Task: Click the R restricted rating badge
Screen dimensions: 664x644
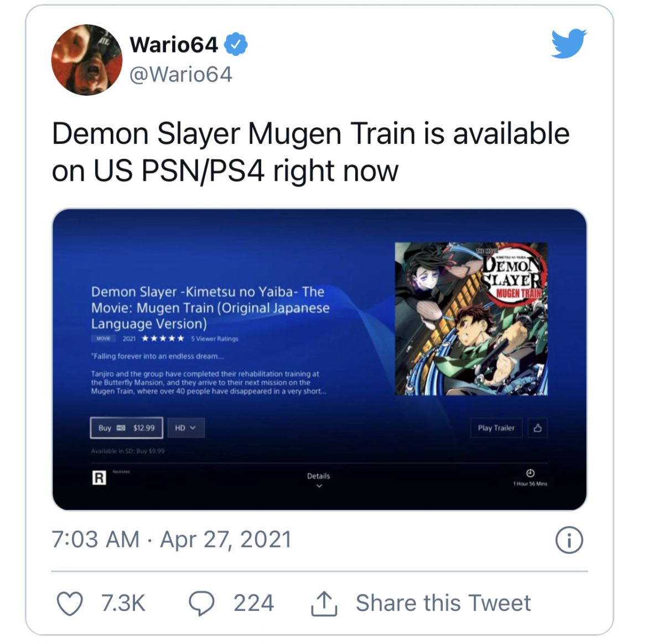Action: click(x=98, y=478)
